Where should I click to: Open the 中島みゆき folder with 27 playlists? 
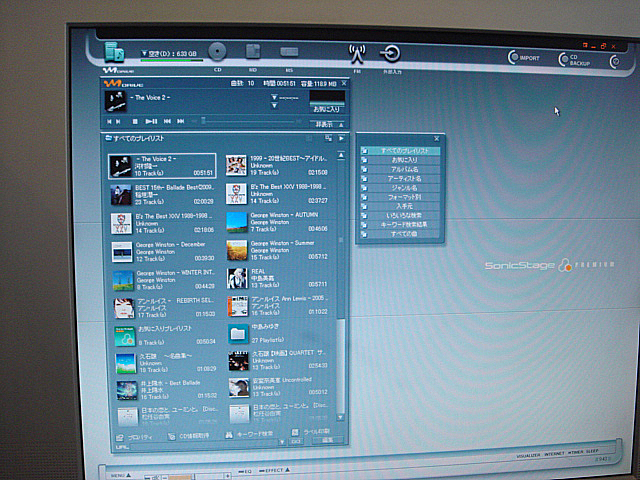click(278, 333)
